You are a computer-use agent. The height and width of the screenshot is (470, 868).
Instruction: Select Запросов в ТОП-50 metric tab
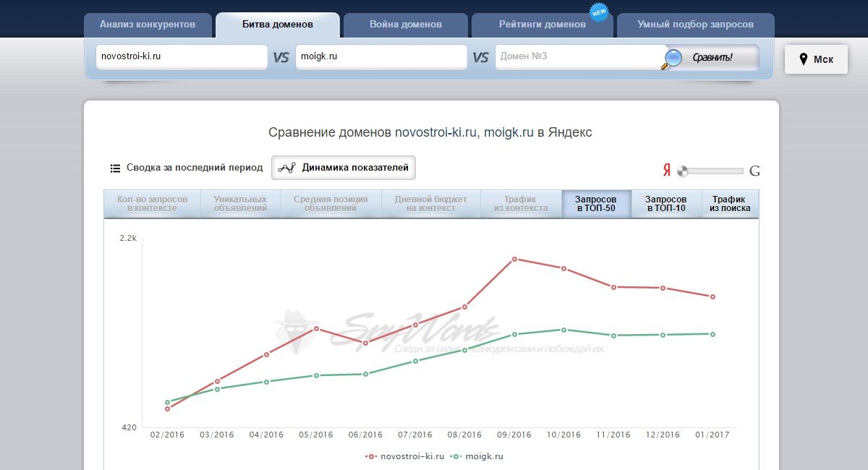click(596, 204)
